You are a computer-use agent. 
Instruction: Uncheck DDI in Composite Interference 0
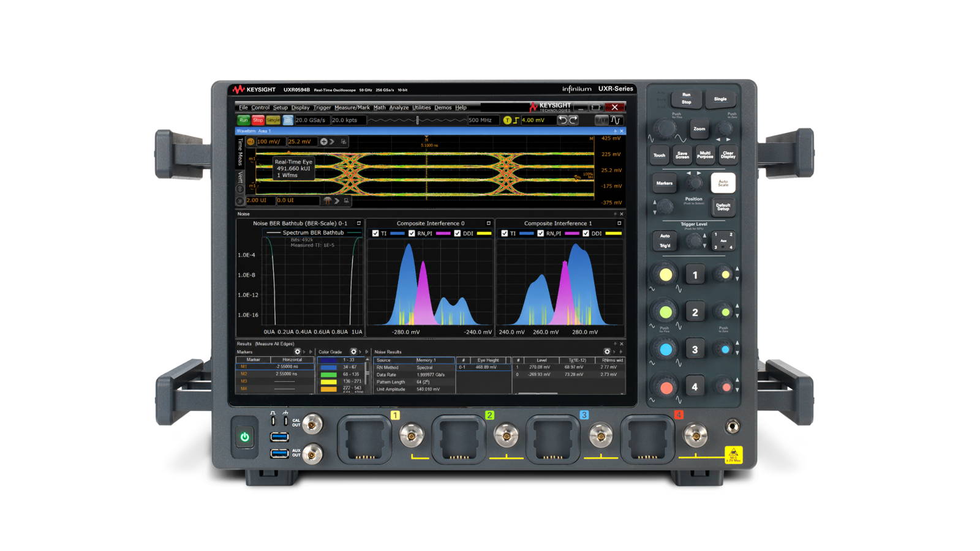pos(458,233)
